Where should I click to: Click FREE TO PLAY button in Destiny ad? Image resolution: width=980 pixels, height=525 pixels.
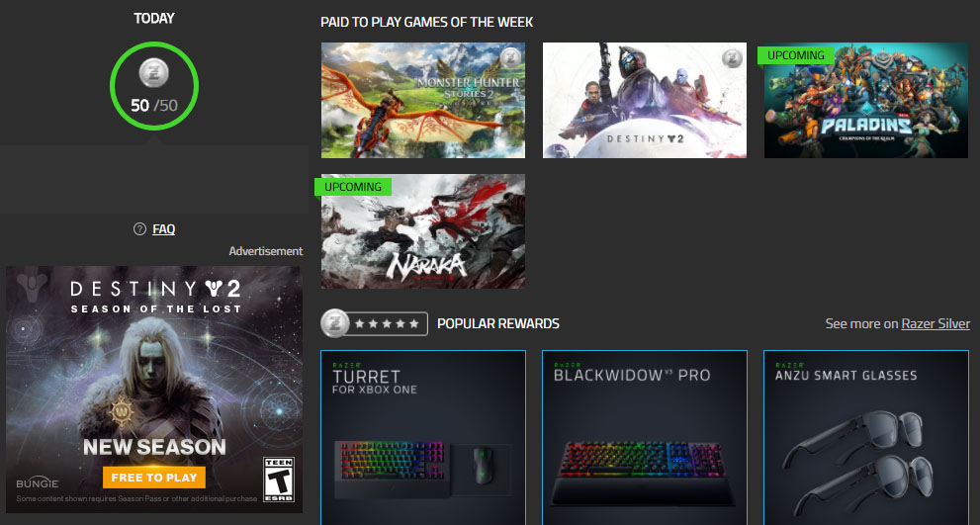154,478
